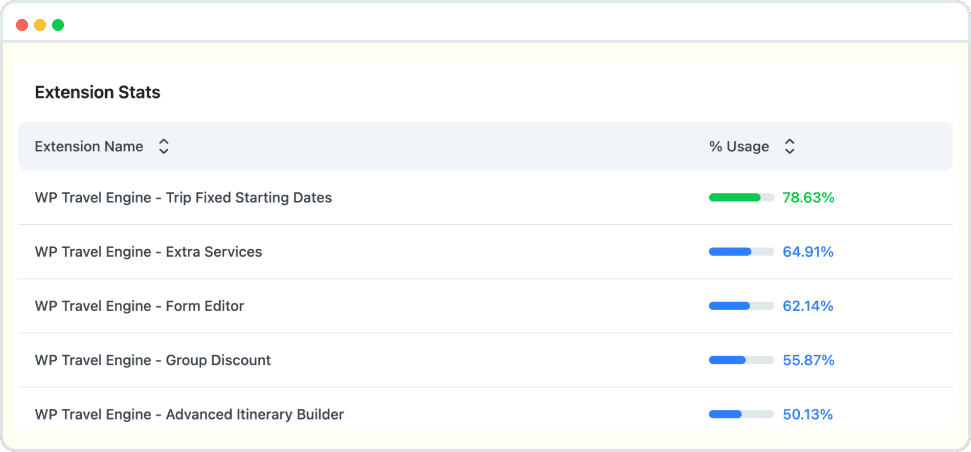
Task: Click the red close window button
Action: tap(22, 25)
